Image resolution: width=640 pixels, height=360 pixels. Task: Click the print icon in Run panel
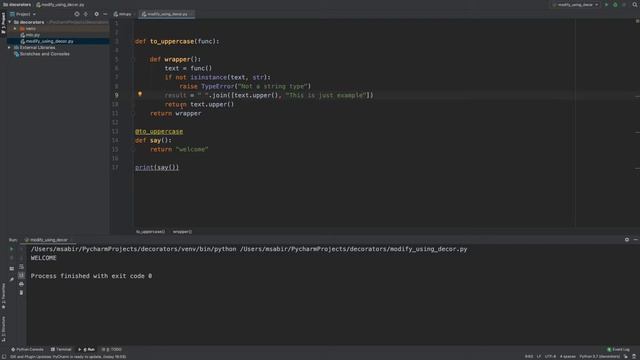(21, 284)
